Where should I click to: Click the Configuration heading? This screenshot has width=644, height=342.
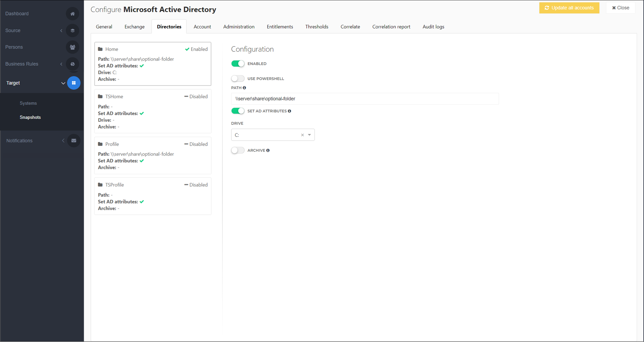click(x=252, y=49)
